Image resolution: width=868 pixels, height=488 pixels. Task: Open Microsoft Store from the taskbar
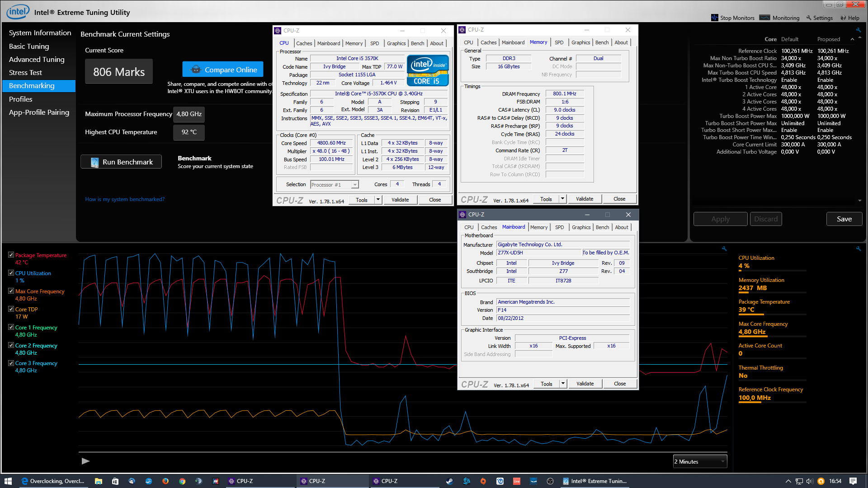pyautogui.click(x=115, y=481)
